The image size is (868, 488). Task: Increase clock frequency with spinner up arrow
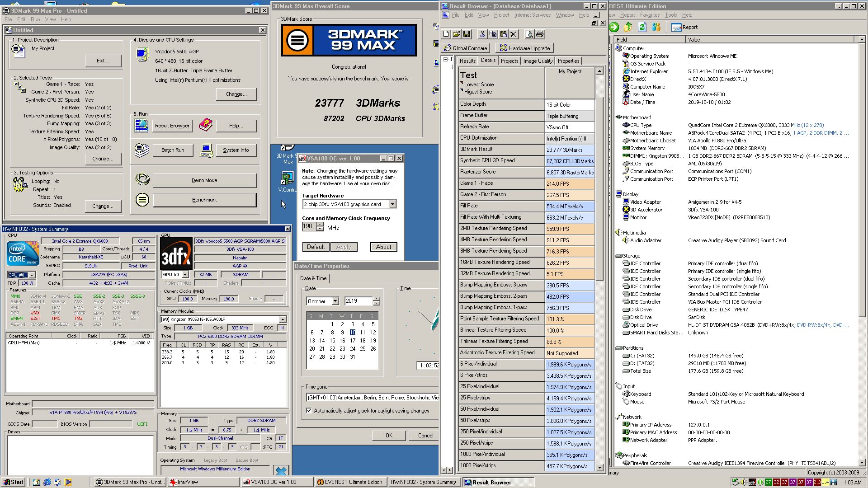320,224
